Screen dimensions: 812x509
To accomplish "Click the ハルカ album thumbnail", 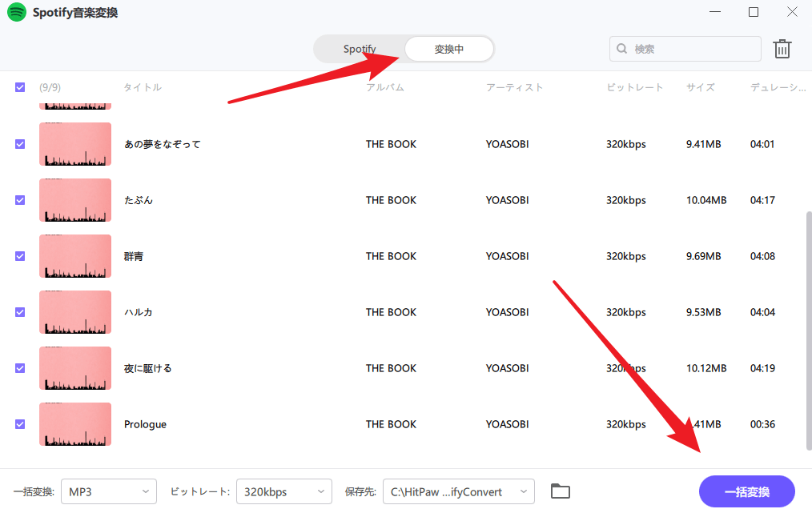I will tap(75, 311).
